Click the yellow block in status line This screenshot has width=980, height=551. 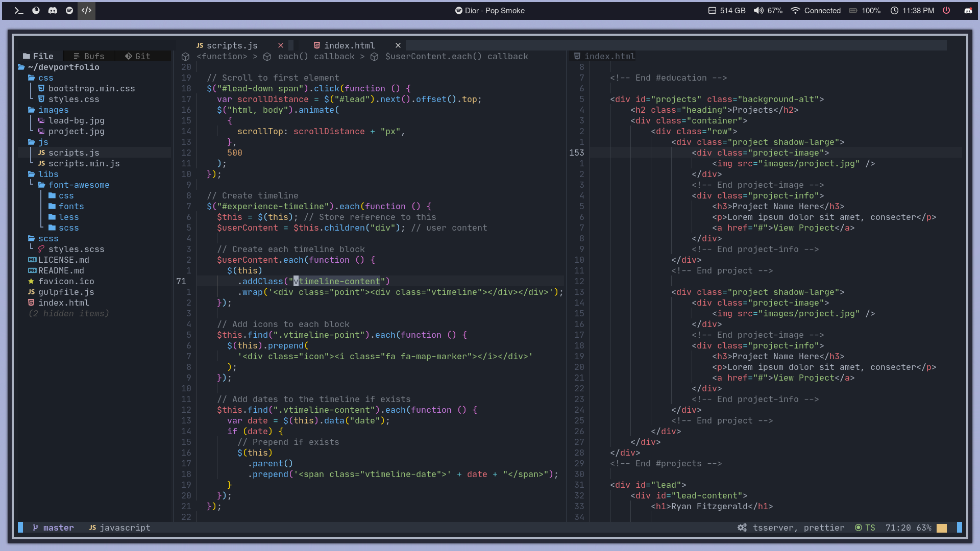pos(942,528)
